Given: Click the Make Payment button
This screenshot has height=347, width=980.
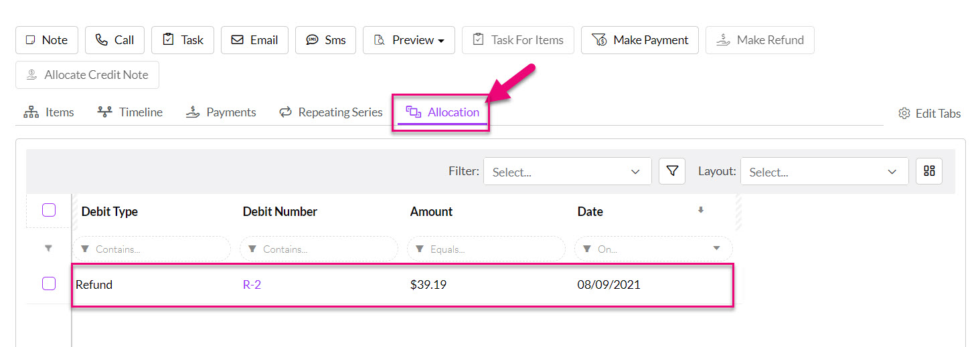Looking at the screenshot, I should 639,40.
